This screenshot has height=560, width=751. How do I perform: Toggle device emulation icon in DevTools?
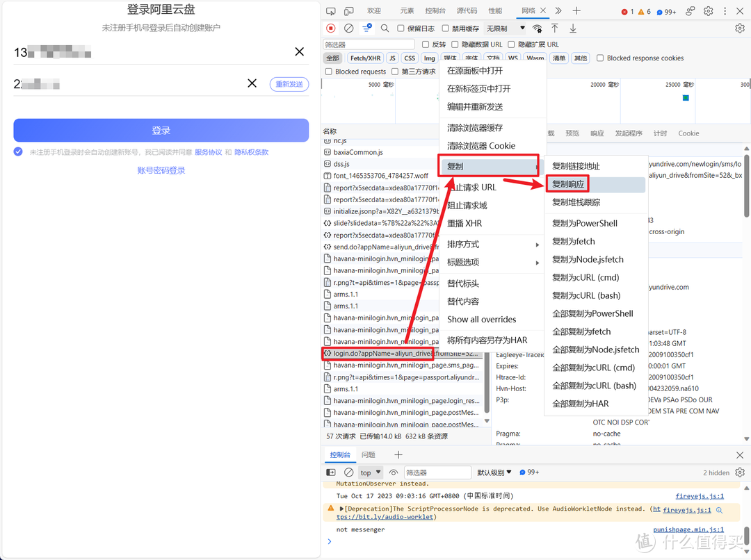pyautogui.click(x=348, y=11)
